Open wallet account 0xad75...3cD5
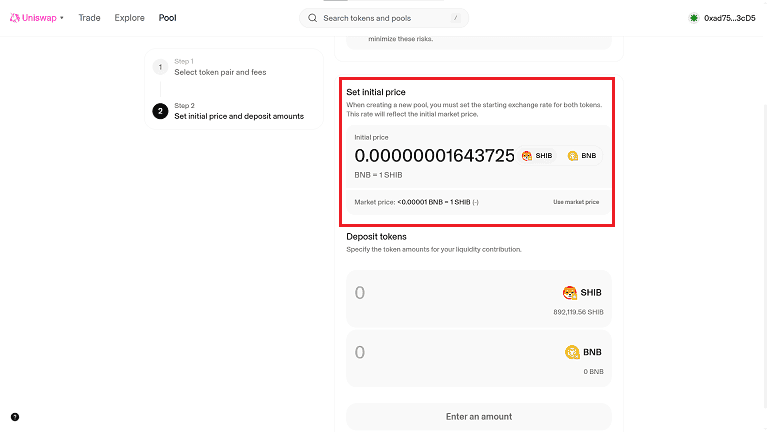The width and height of the screenshot is (768, 432). click(722, 18)
